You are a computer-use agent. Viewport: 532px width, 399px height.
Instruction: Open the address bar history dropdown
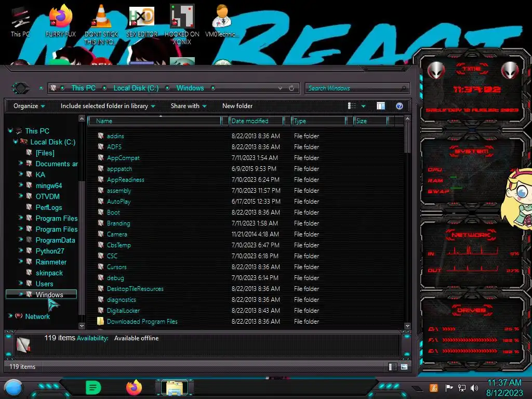pyautogui.click(x=280, y=88)
